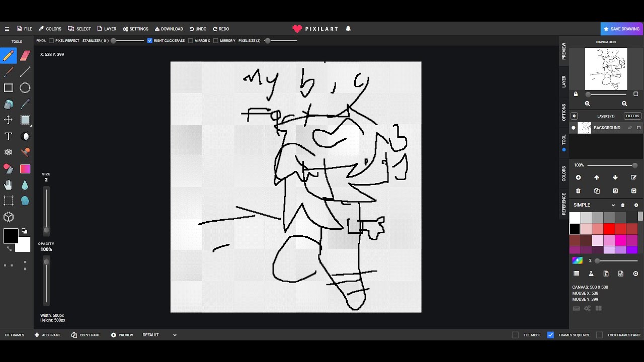Enable the Mirror X checkbox
Image resolution: width=644 pixels, height=362 pixels.
(190, 41)
